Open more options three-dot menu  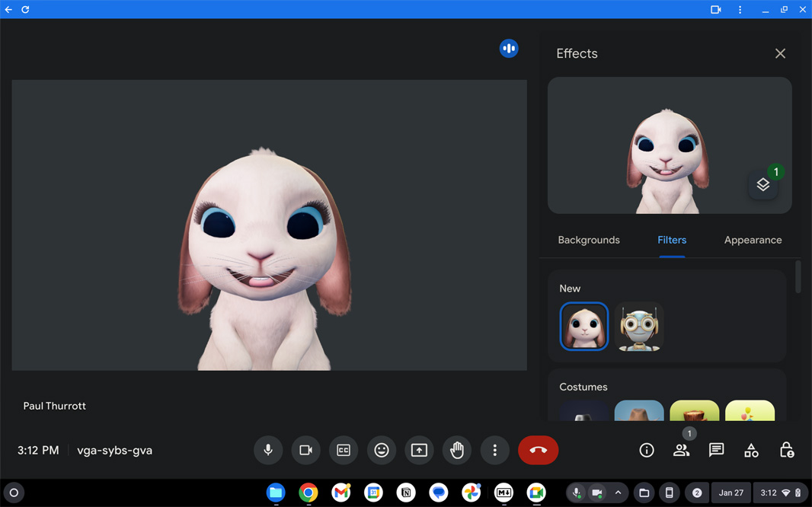(x=495, y=450)
